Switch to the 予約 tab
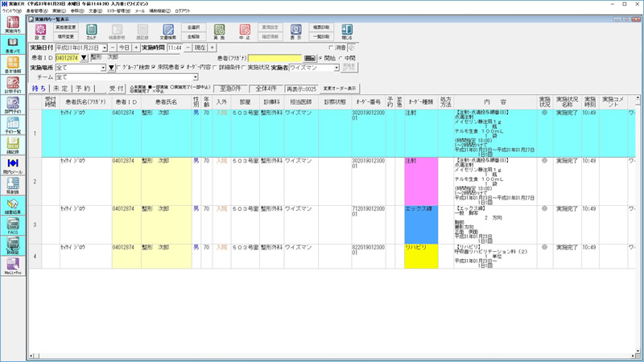644x362 pixels. [x=83, y=88]
